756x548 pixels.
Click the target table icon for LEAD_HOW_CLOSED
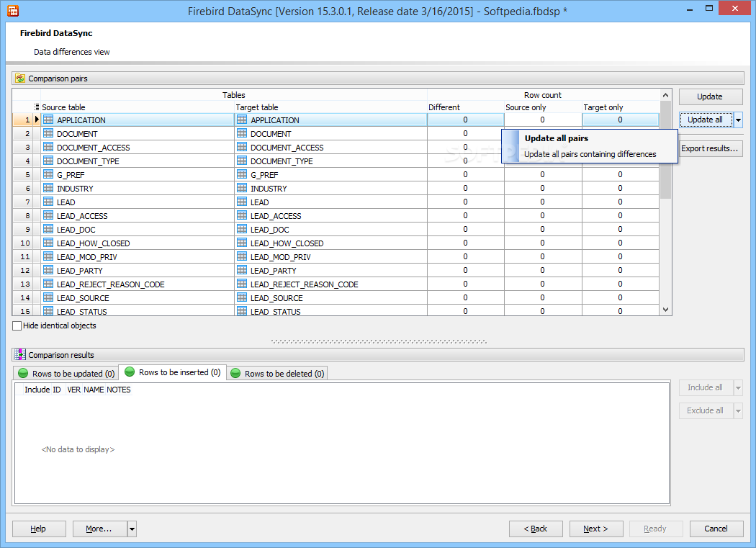242,243
